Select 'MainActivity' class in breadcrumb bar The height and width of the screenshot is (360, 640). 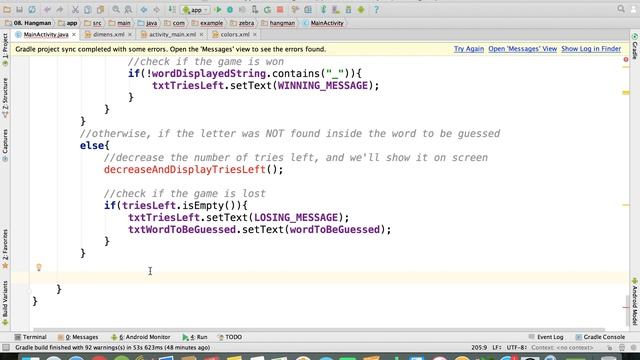point(323,23)
